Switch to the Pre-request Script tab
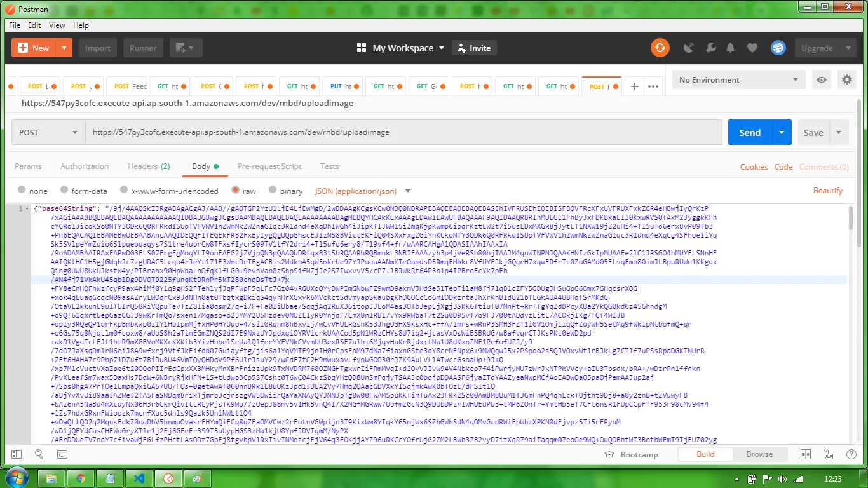 click(x=269, y=166)
